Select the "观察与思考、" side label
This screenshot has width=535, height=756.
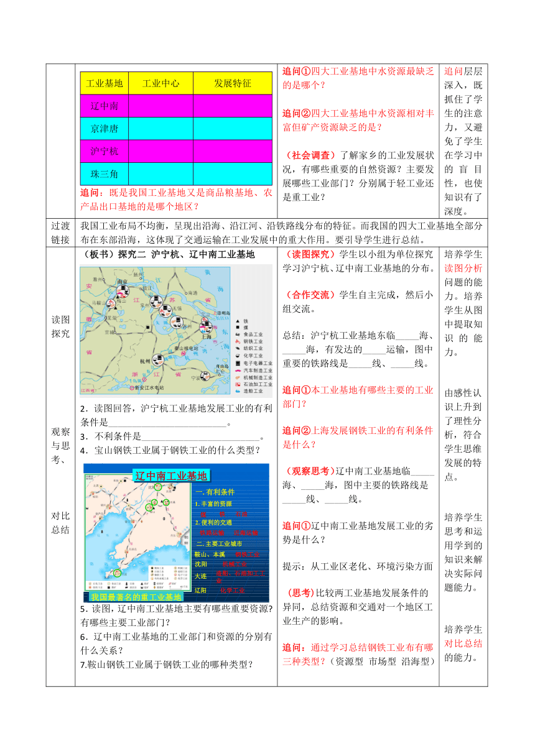pos(60,446)
